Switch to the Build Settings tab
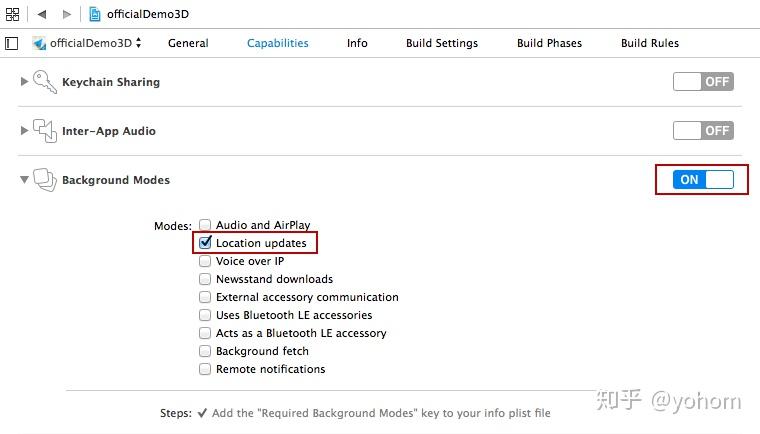Screen dimensions: 760x434 [442, 43]
